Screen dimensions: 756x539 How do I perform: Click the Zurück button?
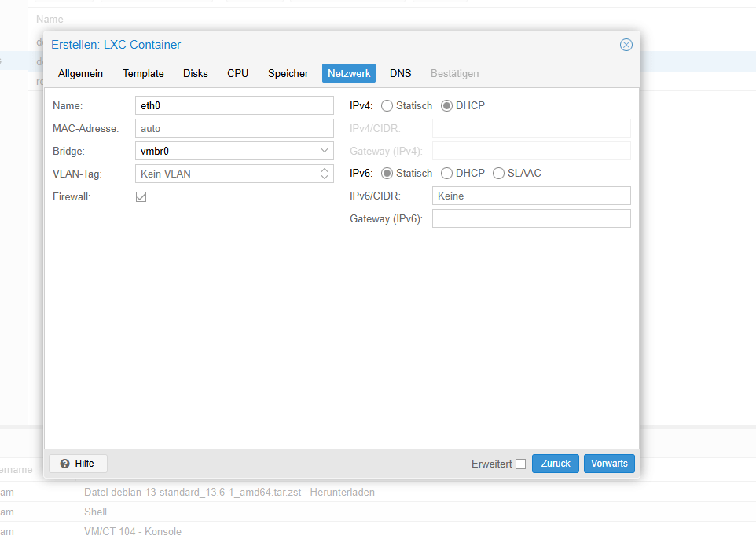click(x=556, y=464)
